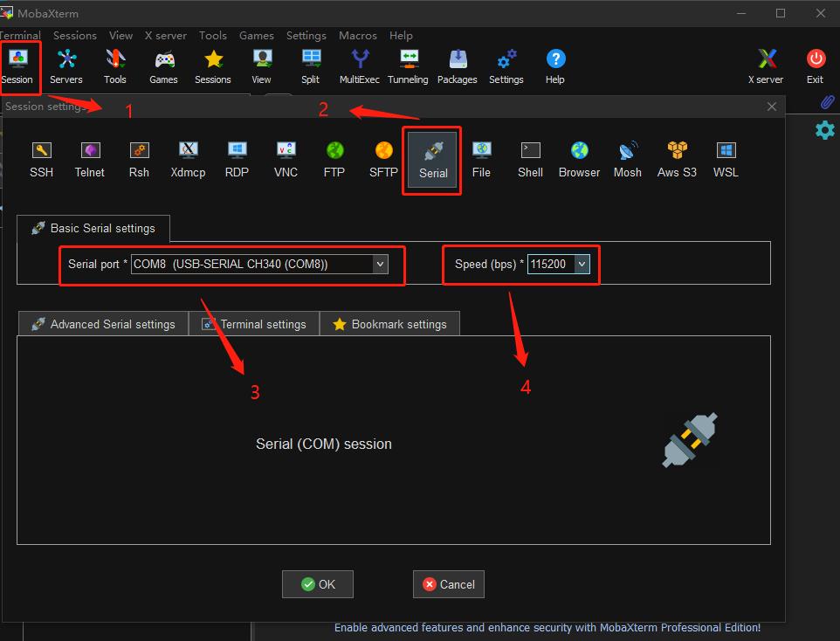
Task: Switch to Bookmark settings tab
Action: point(389,324)
